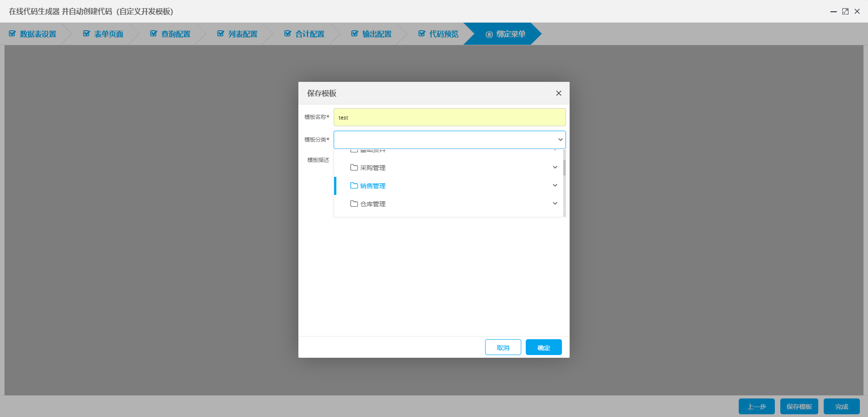Click the checkmark icon beside 表单页面

tap(86, 33)
